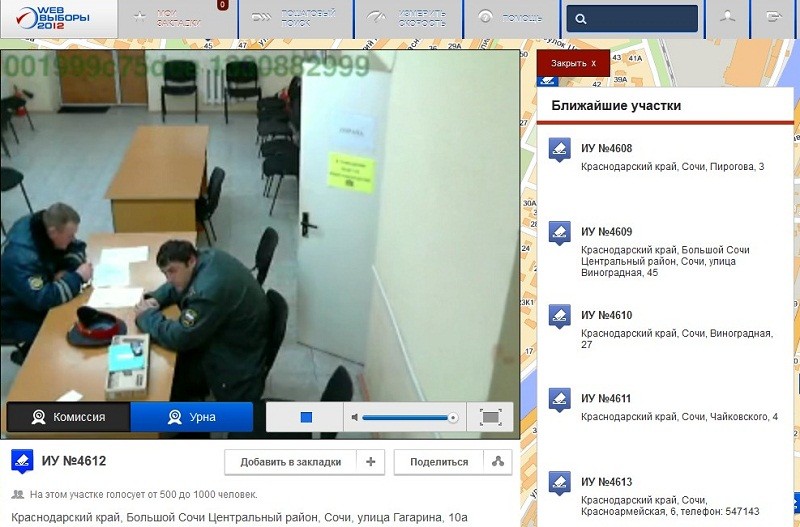800x527 pixels.
Task: Switch to the Комиссия camera view
Action: [68, 417]
